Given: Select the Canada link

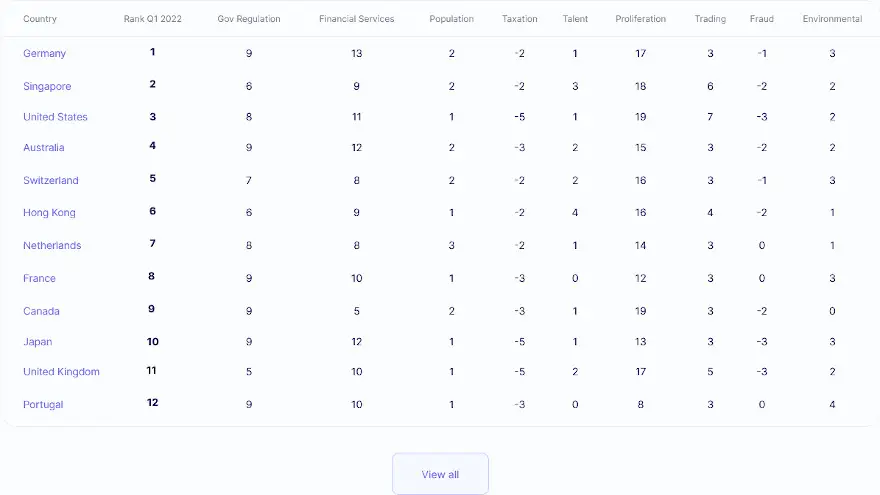Looking at the screenshot, I should [x=41, y=311].
